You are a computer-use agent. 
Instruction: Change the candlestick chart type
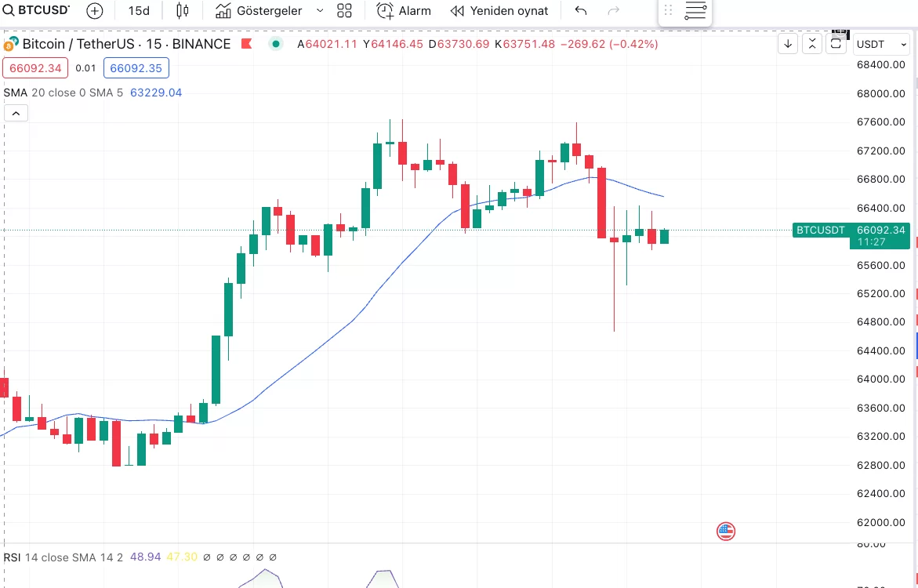(x=183, y=11)
